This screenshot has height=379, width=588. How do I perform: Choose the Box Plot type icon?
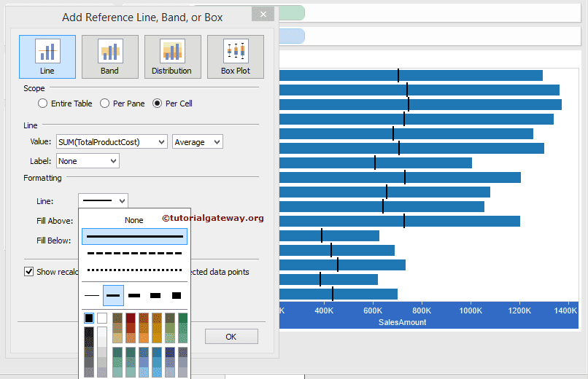tap(235, 56)
